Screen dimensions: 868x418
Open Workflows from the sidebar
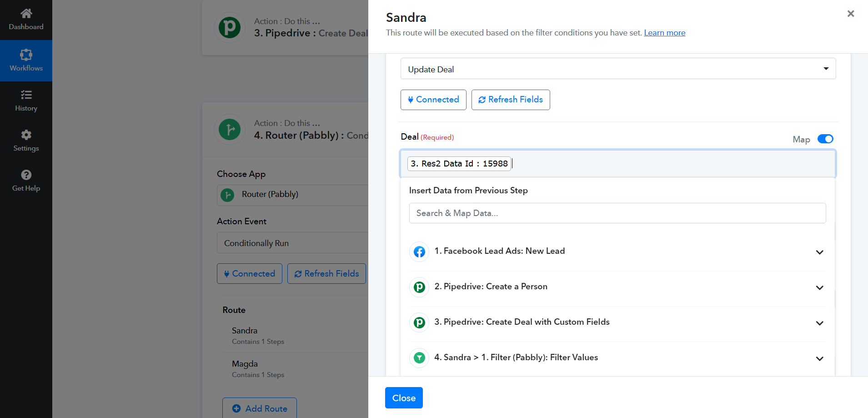(26, 60)
